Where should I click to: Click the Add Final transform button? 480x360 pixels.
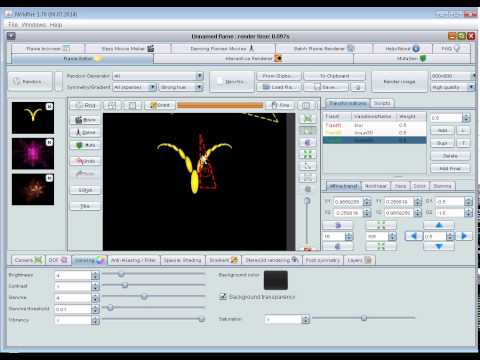[450, 168]
